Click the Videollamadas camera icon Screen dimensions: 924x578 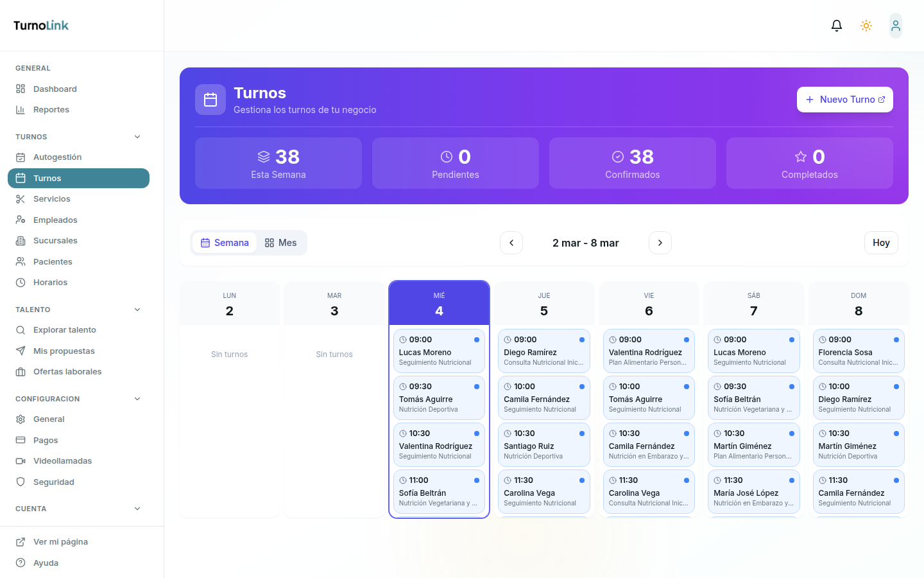click(21, 461)
